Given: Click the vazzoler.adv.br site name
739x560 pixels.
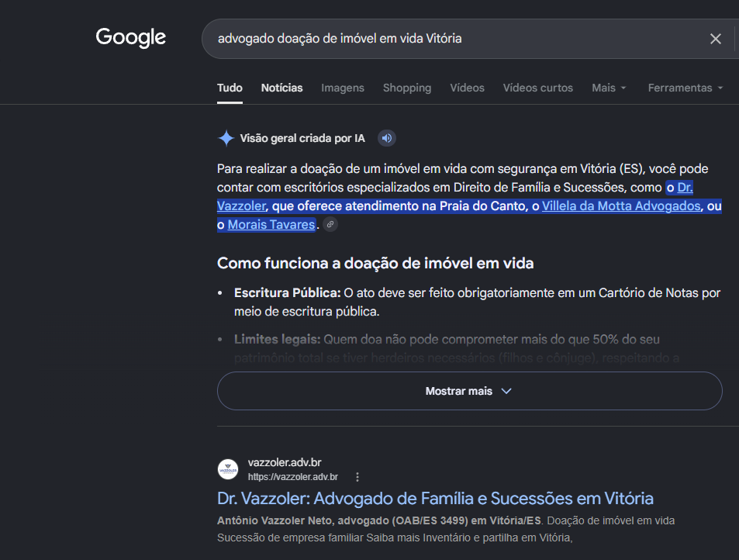Looking at the screenshot, I should click(x=285, y=462).
